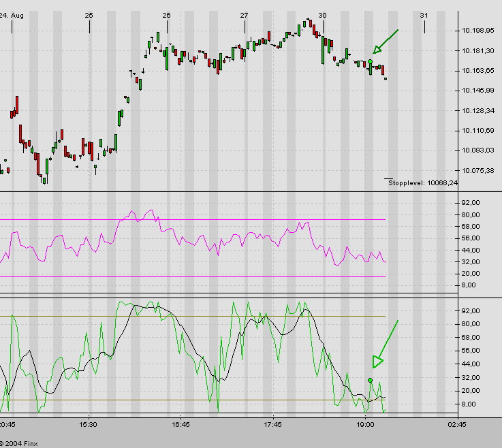This screenshot has width=502, height=448.
Task: Click the date marker labeled 31
Action: [x=424, y=15]
